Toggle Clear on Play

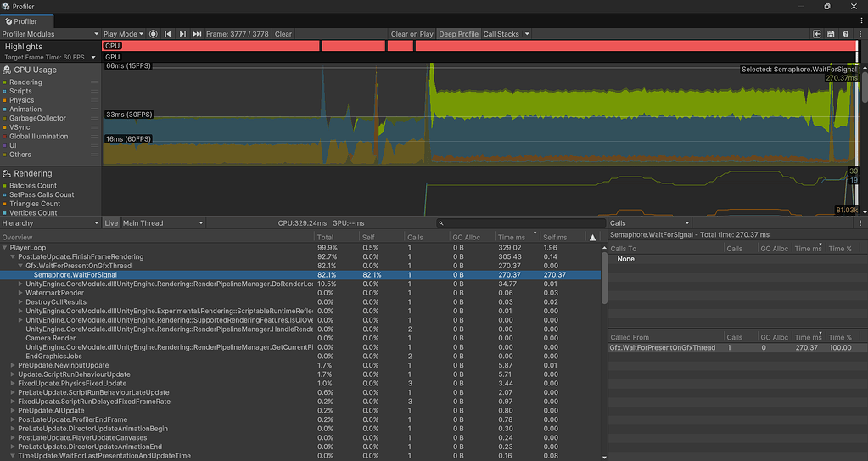pyautogui.click(x=412, y=34)
